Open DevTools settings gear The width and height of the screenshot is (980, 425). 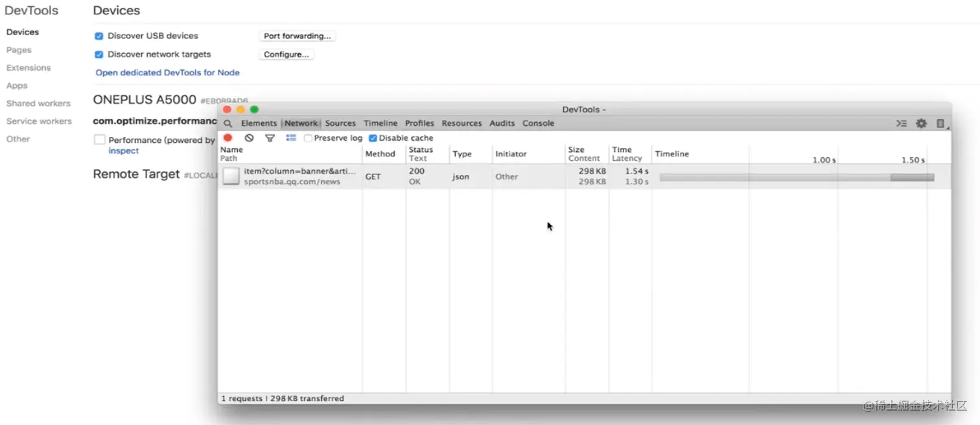[x=921, y=123]
